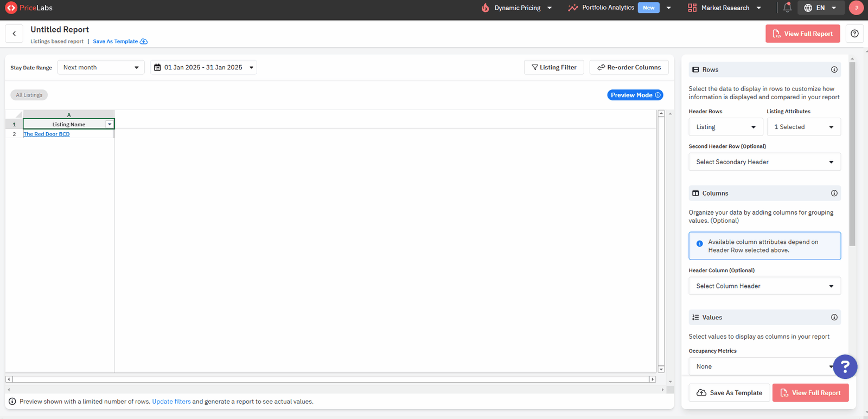Click Rows section info icon
The width and height of the screenshot is (868, 419).
coord(834,69)
